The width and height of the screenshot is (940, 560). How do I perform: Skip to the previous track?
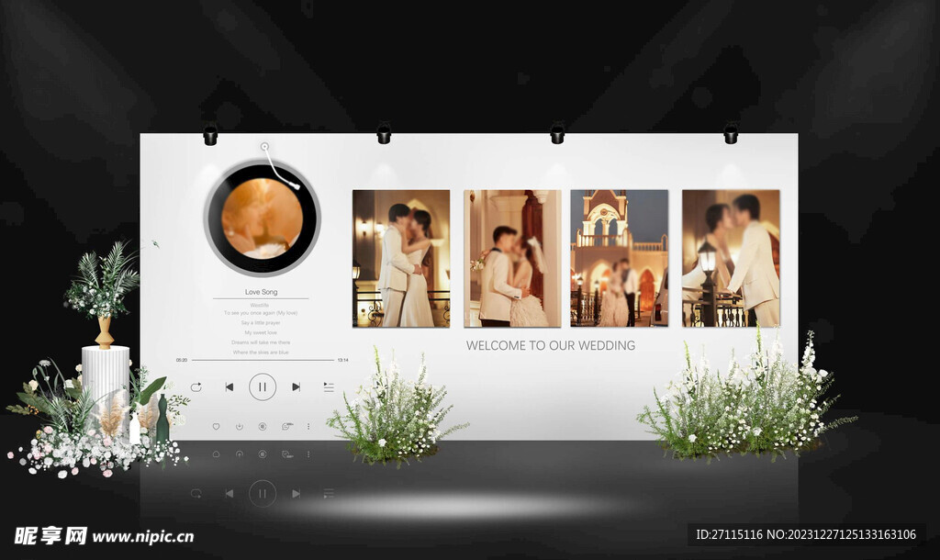229,387
